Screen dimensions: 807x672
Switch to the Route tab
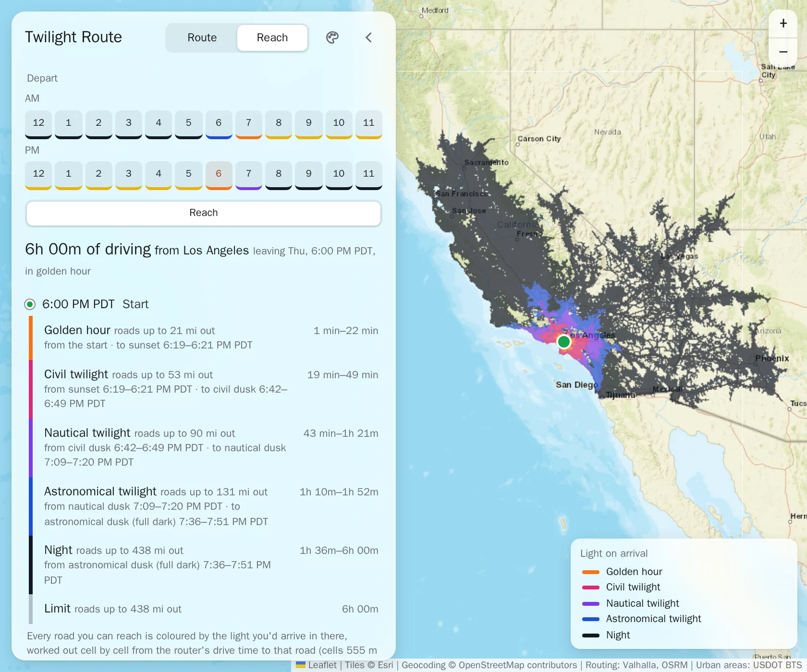click(202, 38)
